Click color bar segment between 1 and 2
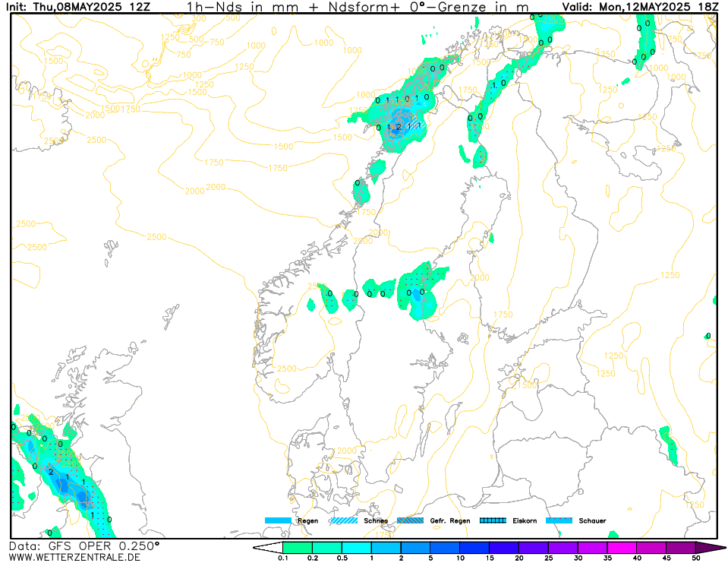 [386, 548]
